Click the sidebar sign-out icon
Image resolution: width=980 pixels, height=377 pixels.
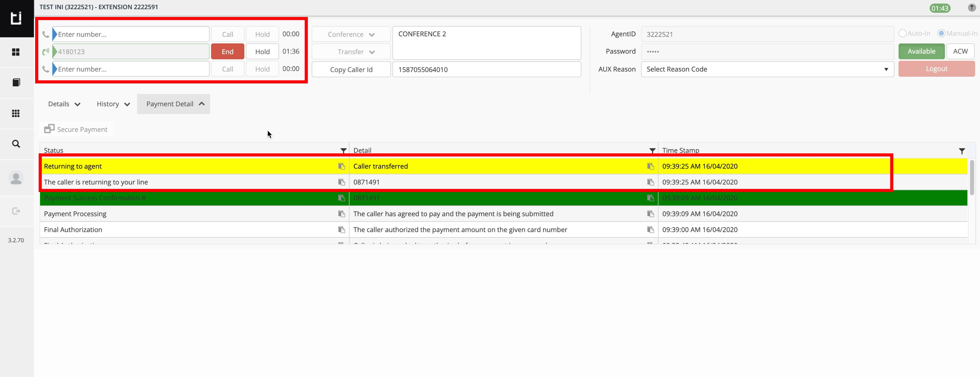click(16, 211)
